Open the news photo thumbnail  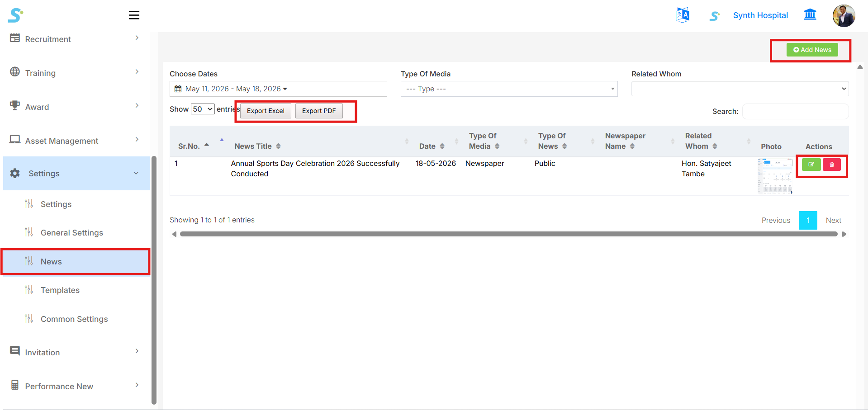(775, 176)
